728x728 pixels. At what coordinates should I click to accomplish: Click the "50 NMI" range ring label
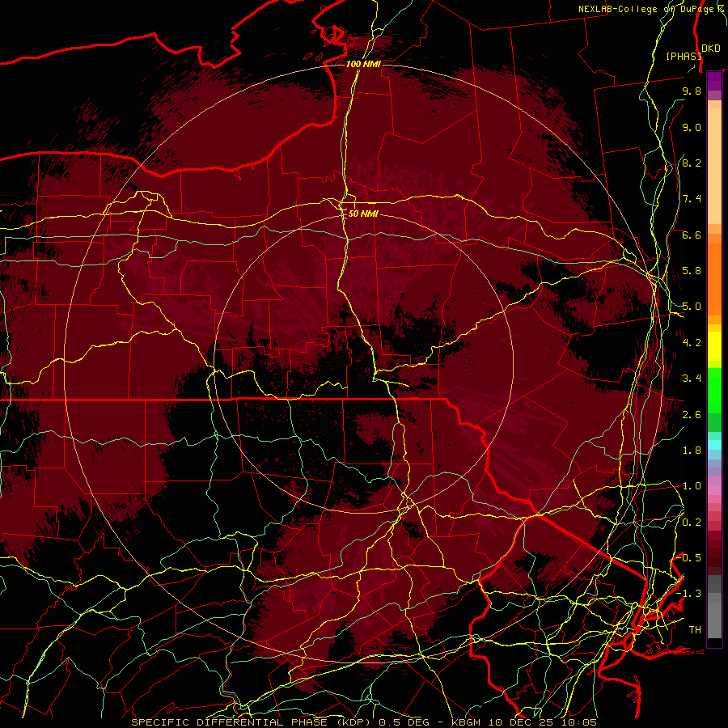point(363,214)
